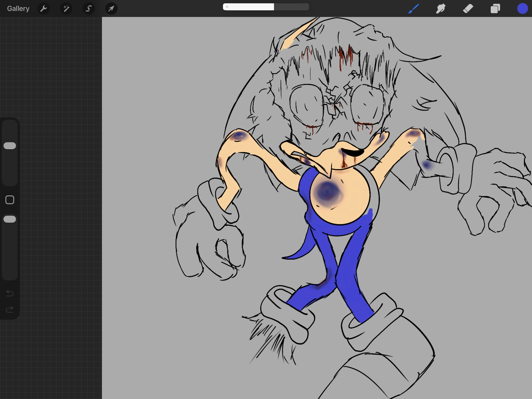Tap the square Modify button in sidebar
Screen dimensions: 532x399
tap(10, 200)
